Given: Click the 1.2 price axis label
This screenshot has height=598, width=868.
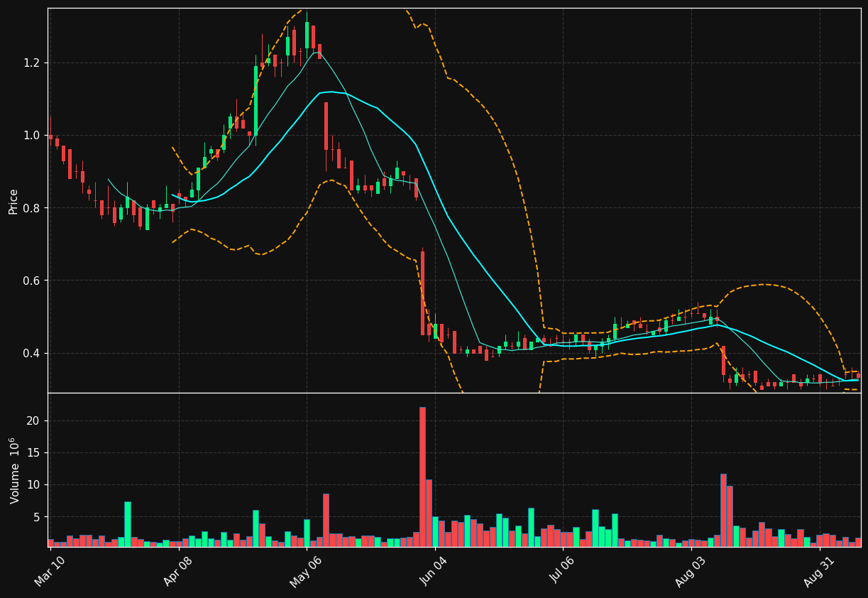Looking at the screenshot, I should 32,62.
